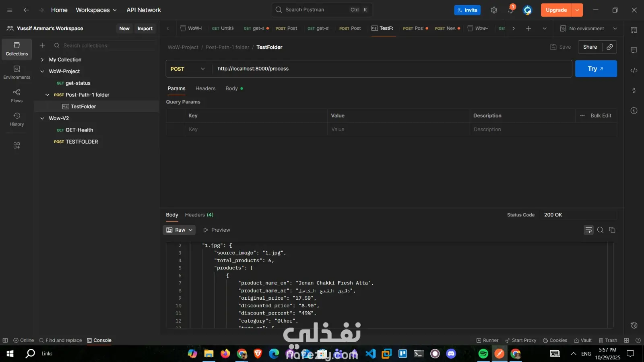
Task: Open the Console in status bar
Action: (x=99, y=340)
